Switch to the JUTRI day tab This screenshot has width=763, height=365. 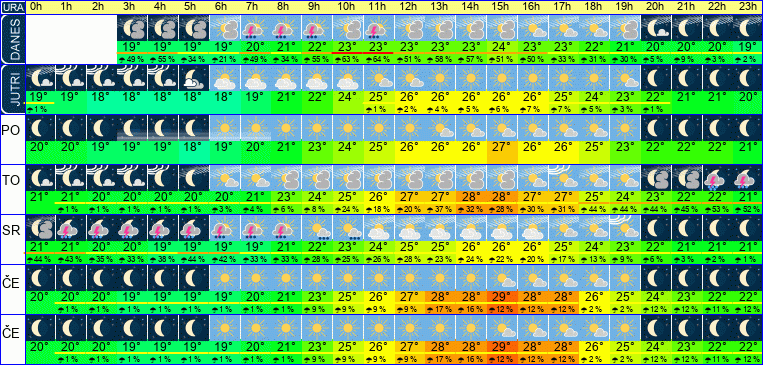[x=12, y=90]
